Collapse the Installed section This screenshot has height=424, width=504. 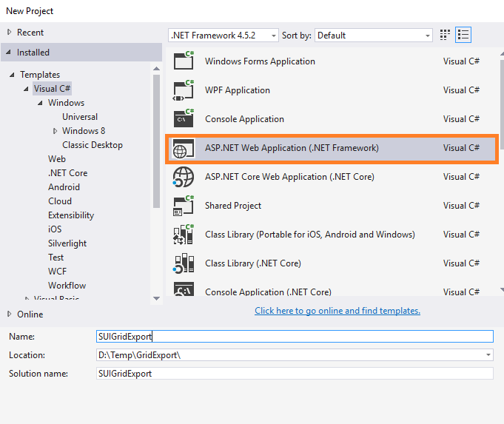point(9,52)
